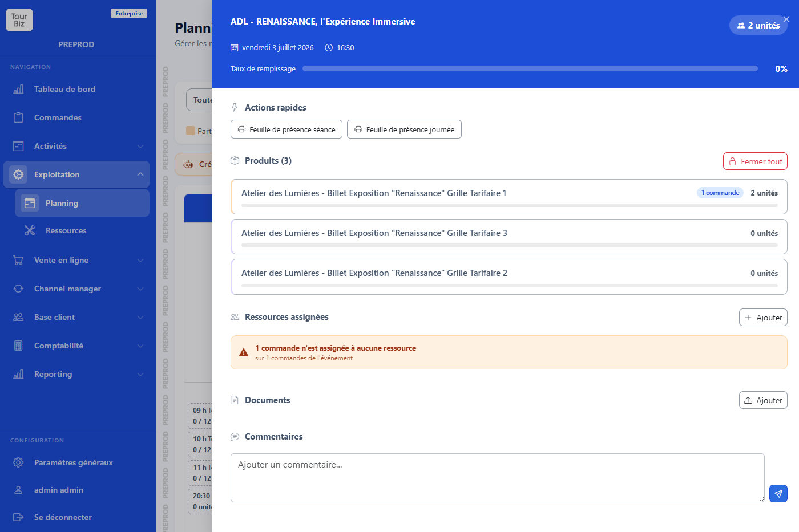The height and width of the screenshot is (532, 799).
Task: Click the Activités calendar icon
Action: point(18,146)
